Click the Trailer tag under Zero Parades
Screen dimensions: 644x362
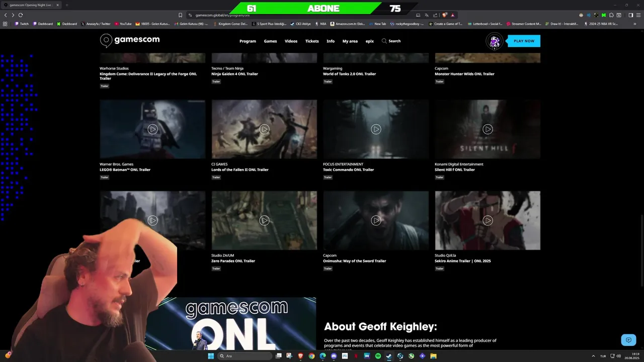coord(216,268)
